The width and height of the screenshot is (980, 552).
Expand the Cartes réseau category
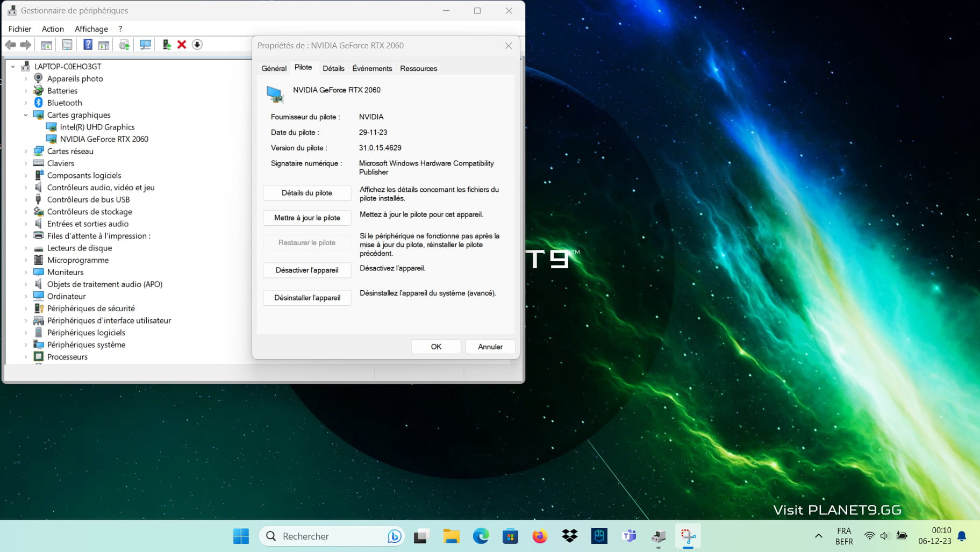(25, 151)
